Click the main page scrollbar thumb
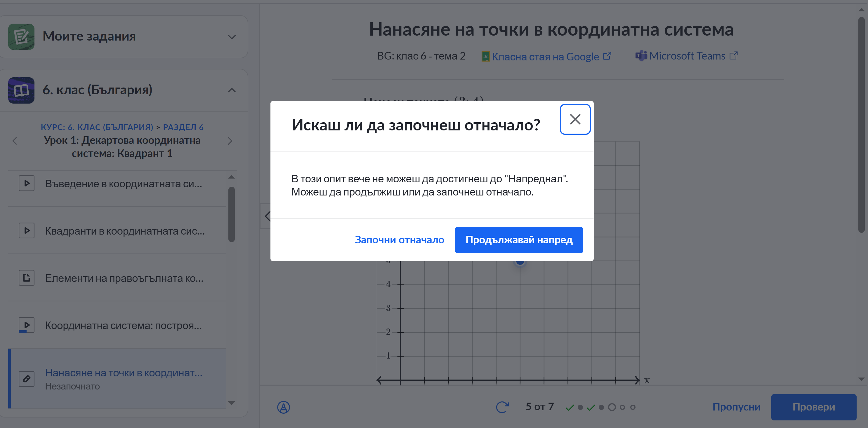This screenshot has width=868, height=428. [x=861, y=125]
